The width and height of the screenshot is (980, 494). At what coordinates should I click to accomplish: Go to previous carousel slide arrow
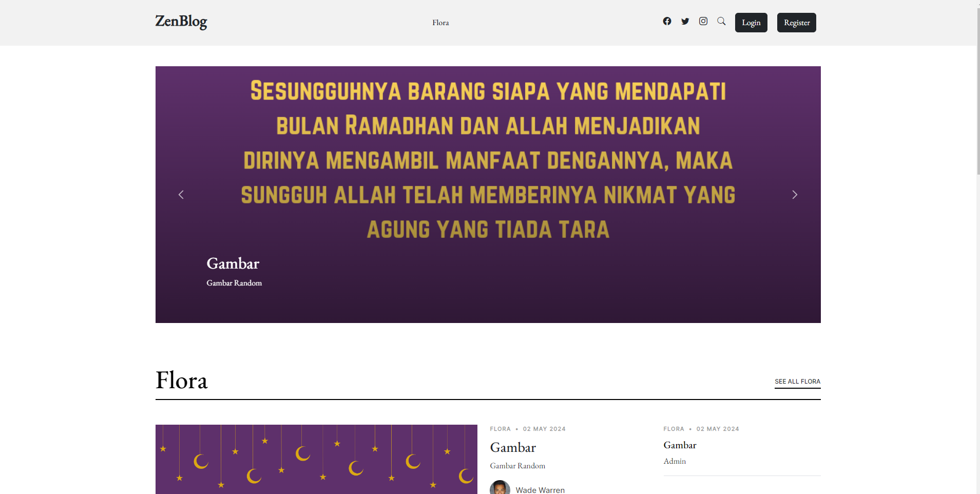[181, 195]
